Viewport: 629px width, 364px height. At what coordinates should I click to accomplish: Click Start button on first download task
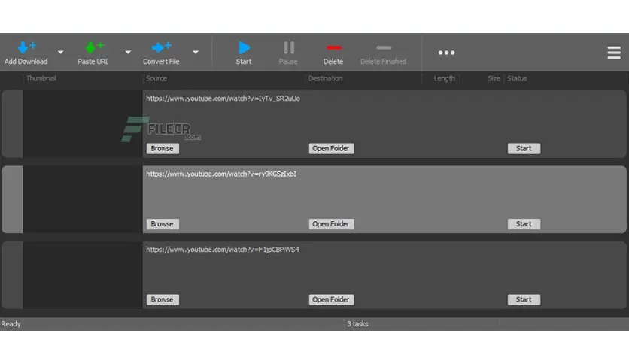click(524, 149)
